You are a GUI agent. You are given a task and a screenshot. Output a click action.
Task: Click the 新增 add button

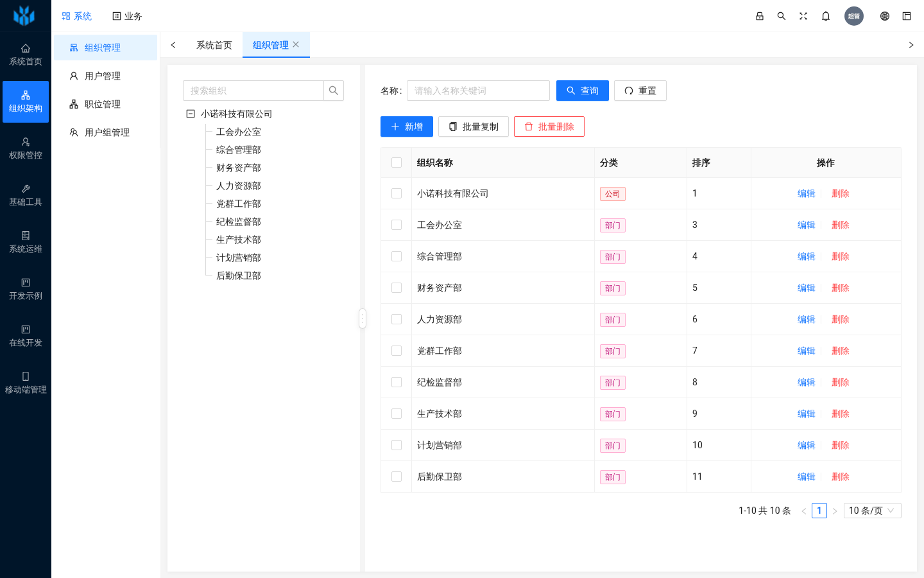tap(407, 127)
